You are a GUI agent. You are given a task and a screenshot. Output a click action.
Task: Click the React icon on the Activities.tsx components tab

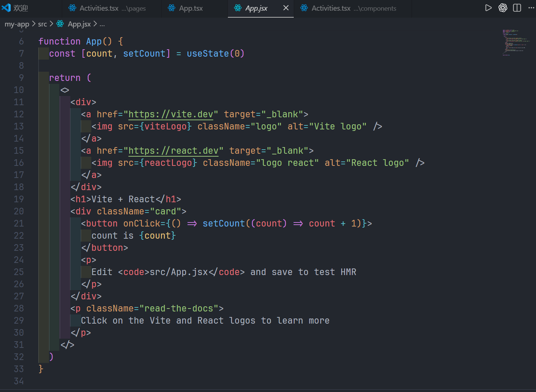coord(304,8)
